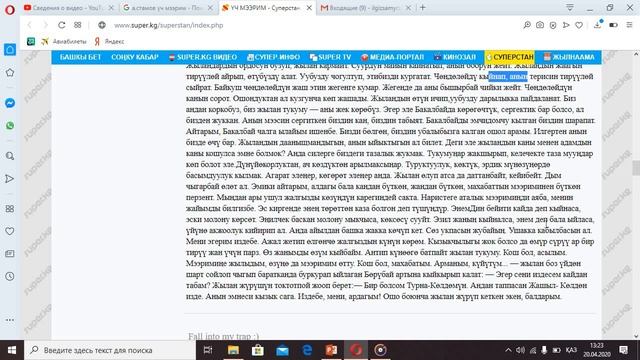The height and width of the screenshot is (360, 640).
Task: Open Speed Dial grid icon in sidebar
Action: point(10,209)
